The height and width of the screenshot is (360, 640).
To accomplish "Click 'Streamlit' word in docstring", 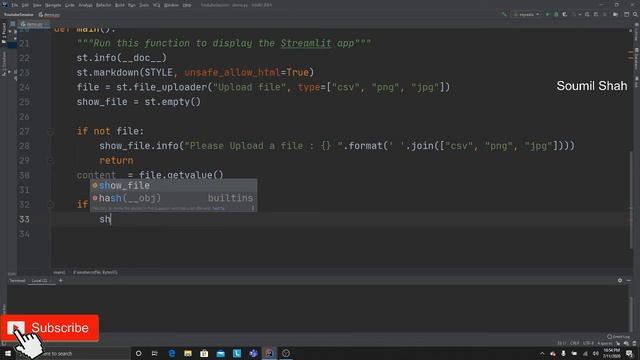I will [x=306, y=43].
